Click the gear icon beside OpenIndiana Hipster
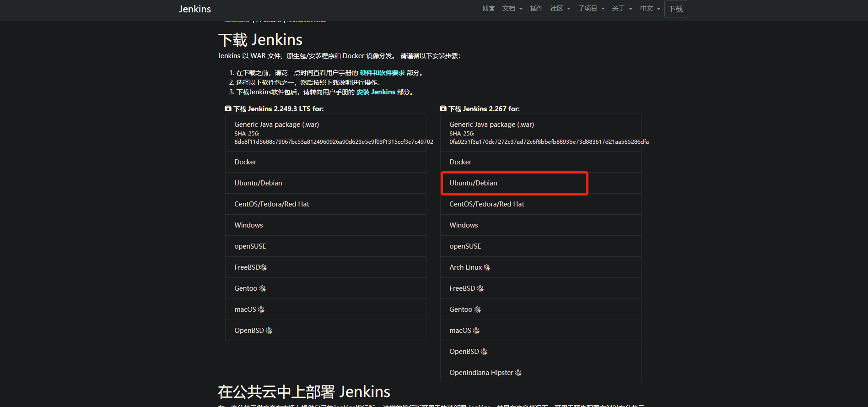868x407 pixels. coord(518,373)
